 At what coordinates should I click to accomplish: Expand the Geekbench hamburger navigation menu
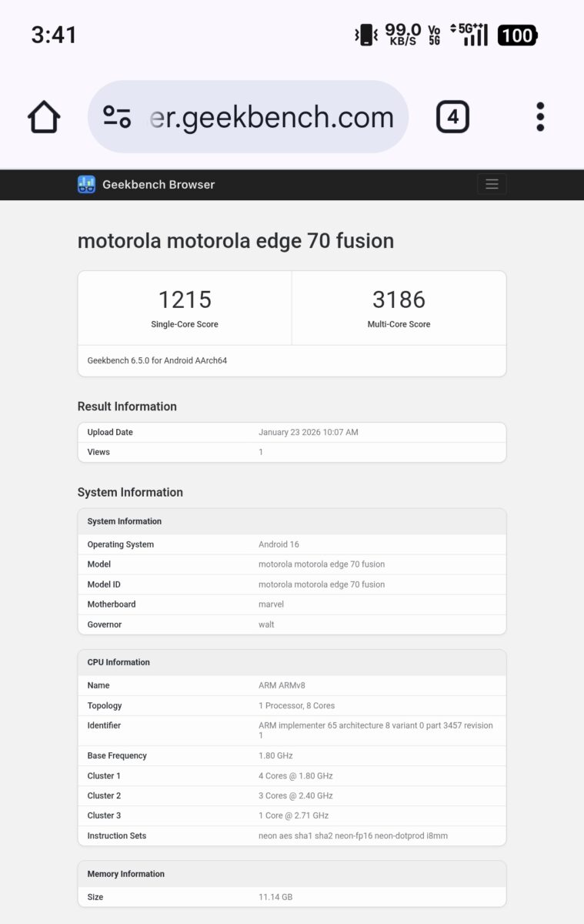click(492, 184)
